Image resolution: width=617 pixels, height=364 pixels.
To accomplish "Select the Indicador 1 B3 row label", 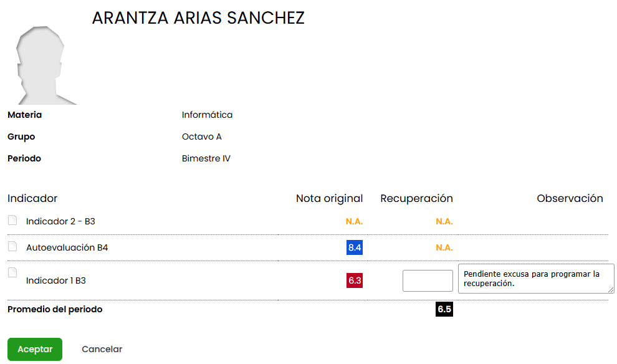I will [56, 280].
